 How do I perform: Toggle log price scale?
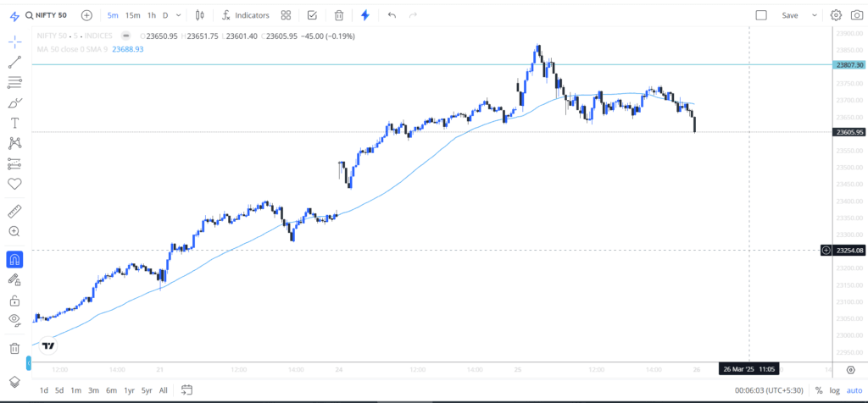[x=834, y=390]
